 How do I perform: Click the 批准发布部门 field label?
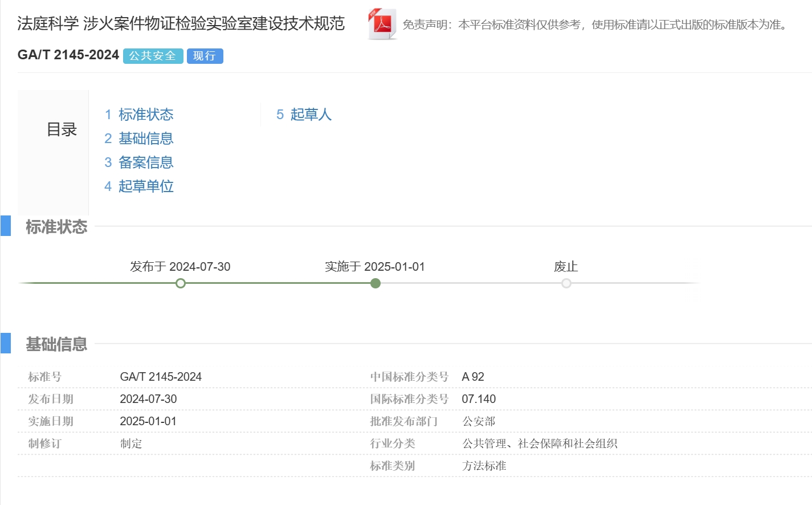point(404,421)
